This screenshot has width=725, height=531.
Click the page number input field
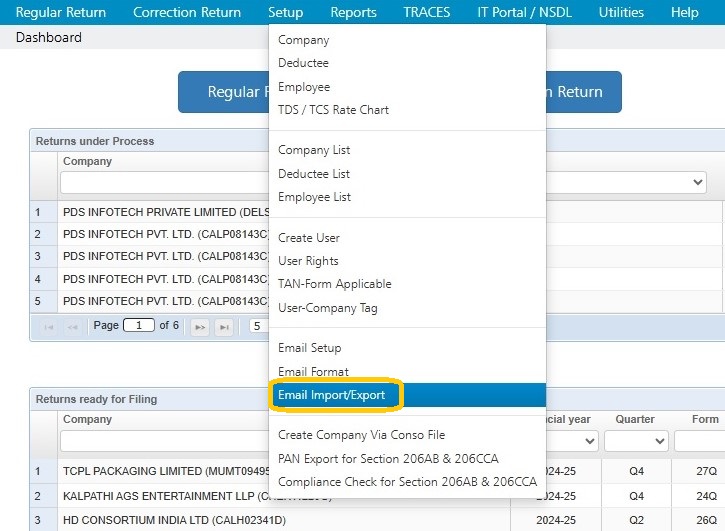(139, 325)
